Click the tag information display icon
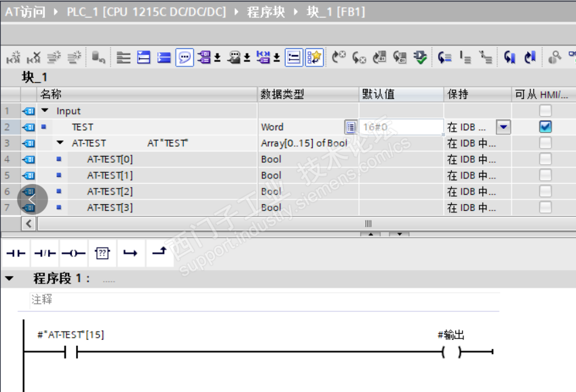The width and height of the screenshot is (576, 392). (234, 58)
